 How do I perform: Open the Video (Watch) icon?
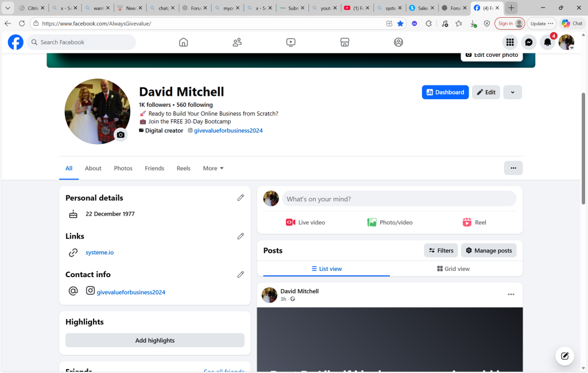pos(291,42)
